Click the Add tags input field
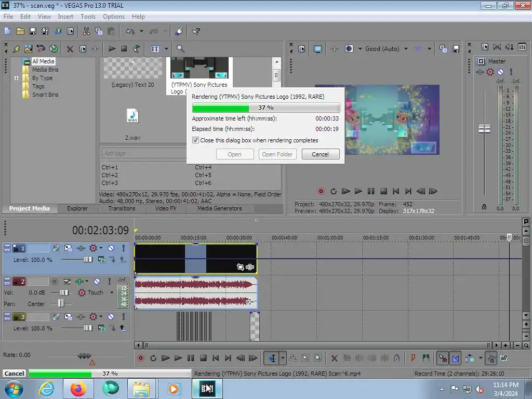The width and height of the screenshot is (532, 399). coord(144,153)
